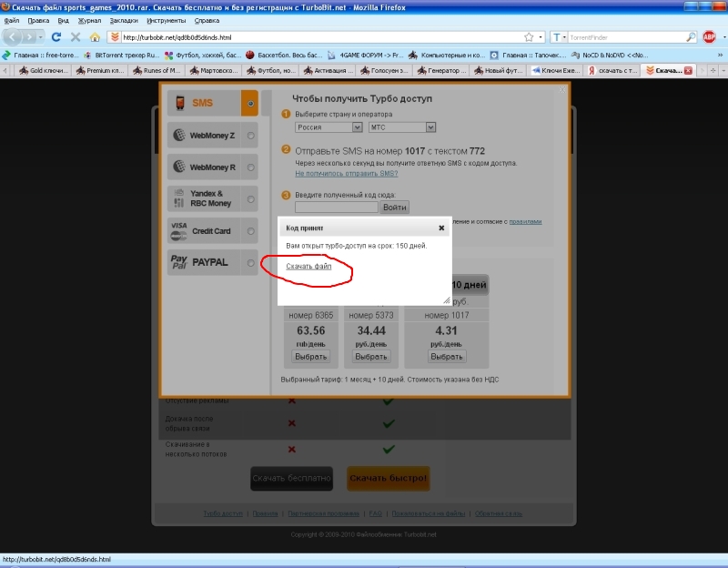
Task: Select the WebMoney R radio button
Action: [251, 167]
